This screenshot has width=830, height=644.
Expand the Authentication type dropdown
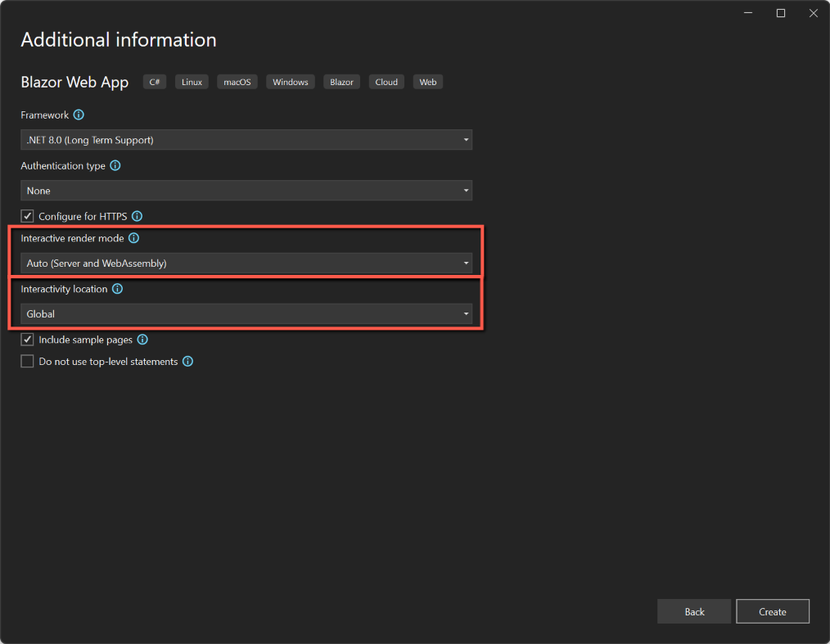click(x=246, y=190)
